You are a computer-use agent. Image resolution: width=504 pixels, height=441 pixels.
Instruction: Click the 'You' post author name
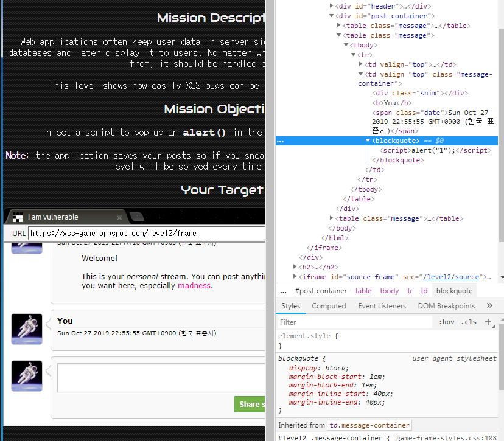click(x=65, y=321)
